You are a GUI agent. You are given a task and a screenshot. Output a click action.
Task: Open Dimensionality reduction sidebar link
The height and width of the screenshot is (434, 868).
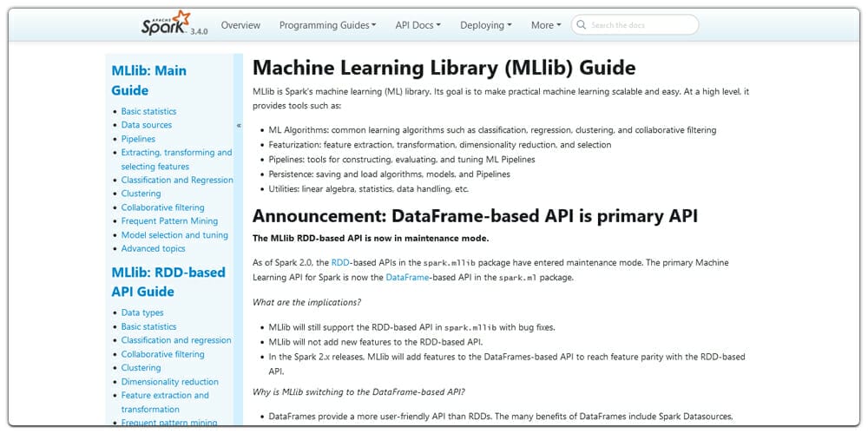[169, 382]
